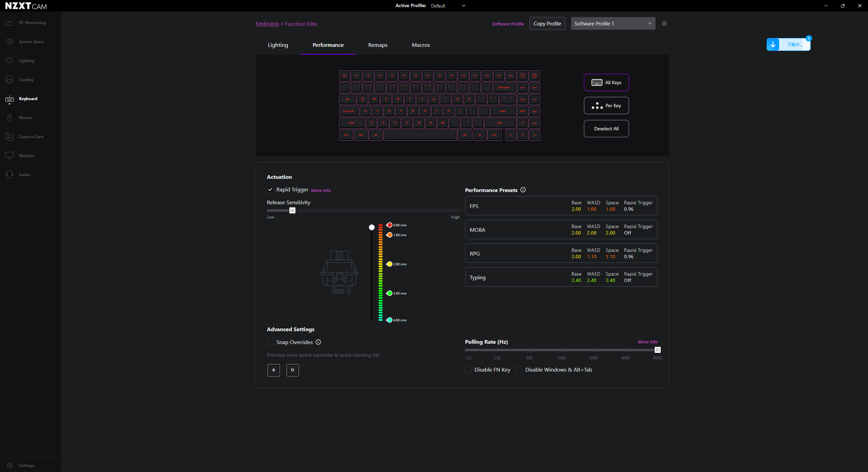Viewport: 868px width, 472px height.
Task: Click the Snap Overrides A key box
Action: click(x=274, y=370)
